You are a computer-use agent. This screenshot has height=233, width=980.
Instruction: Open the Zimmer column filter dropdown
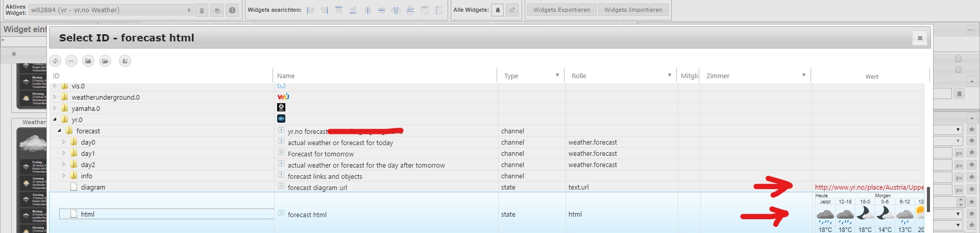click(804, 75)
